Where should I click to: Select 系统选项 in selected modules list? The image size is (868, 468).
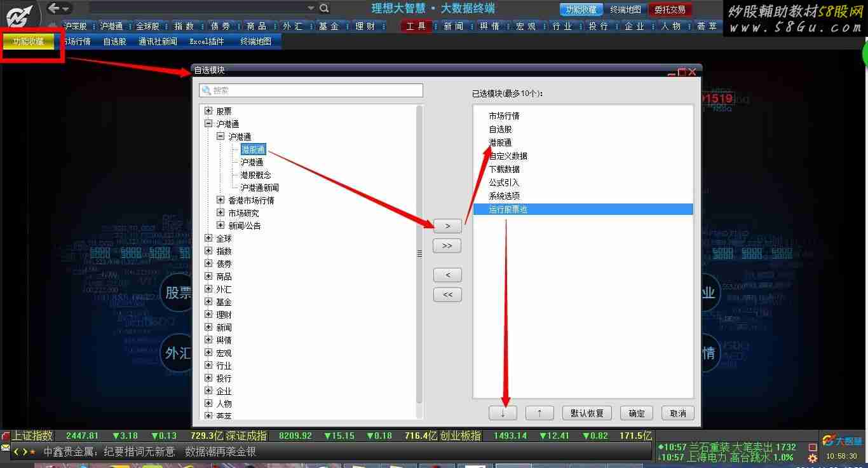pyautogui.click(x=505, y=196)
